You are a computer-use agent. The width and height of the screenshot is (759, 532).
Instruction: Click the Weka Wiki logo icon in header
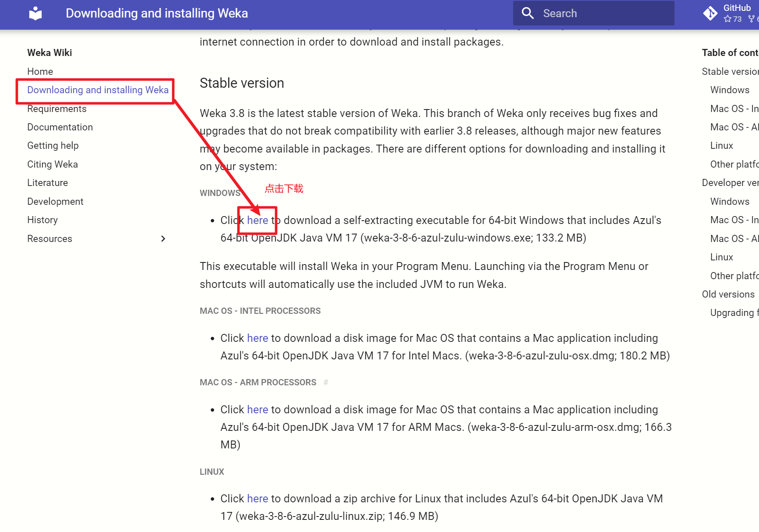pos(36,13)
